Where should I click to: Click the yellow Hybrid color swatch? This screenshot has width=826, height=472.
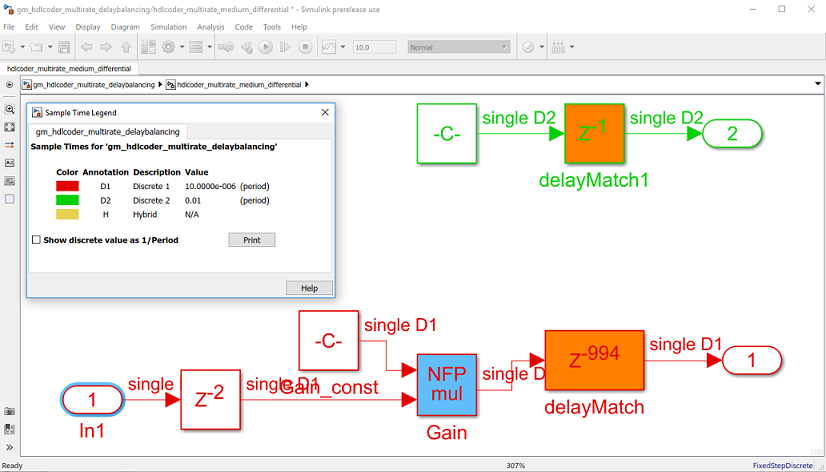coord(67,214)
